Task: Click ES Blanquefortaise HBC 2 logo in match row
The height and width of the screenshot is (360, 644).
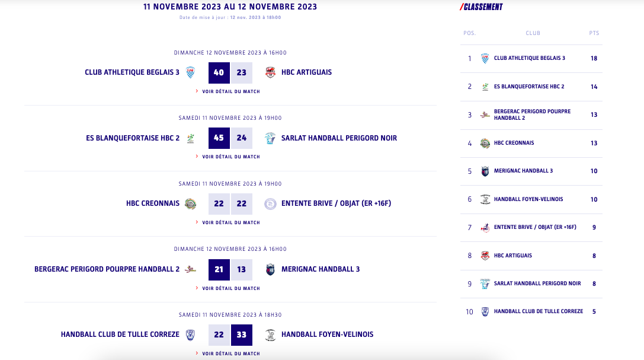Action: (x=190, y=138)
